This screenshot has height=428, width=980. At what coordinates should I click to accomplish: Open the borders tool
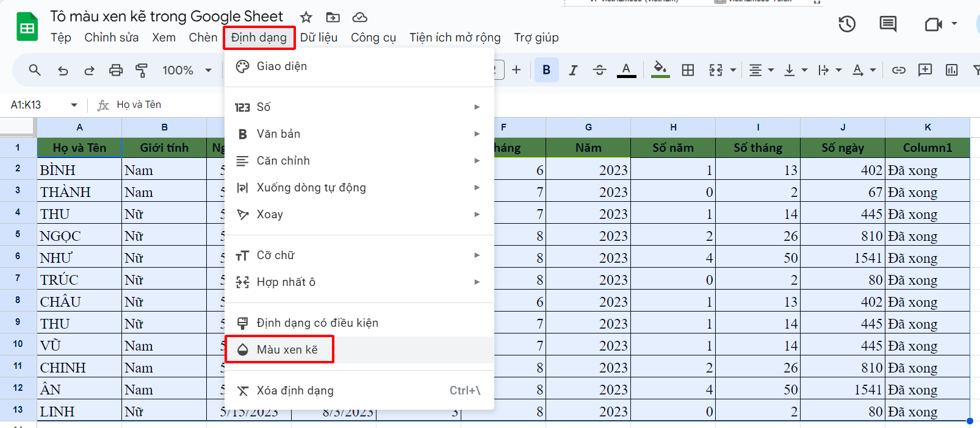tap(688, 70)
